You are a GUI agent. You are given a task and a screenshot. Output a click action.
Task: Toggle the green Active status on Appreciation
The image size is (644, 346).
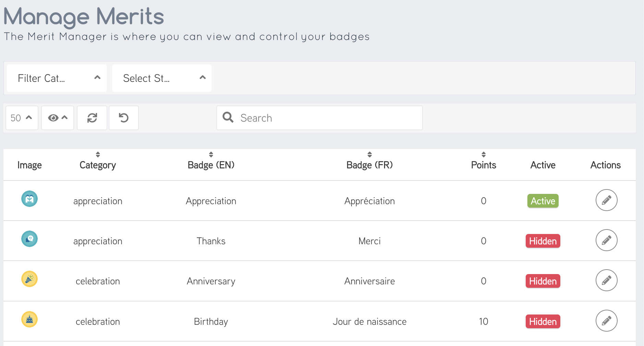point(543,201)
